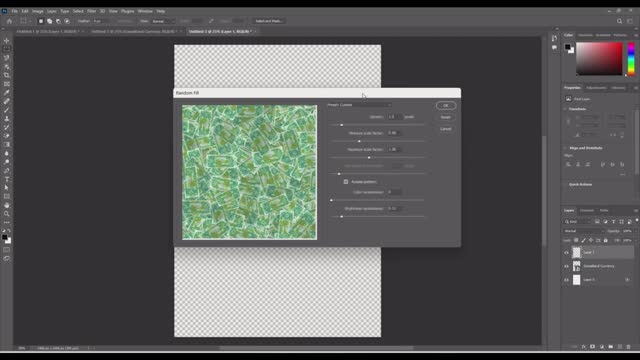
Task: Click the lock all layer icon
Action: click(606, 240)
